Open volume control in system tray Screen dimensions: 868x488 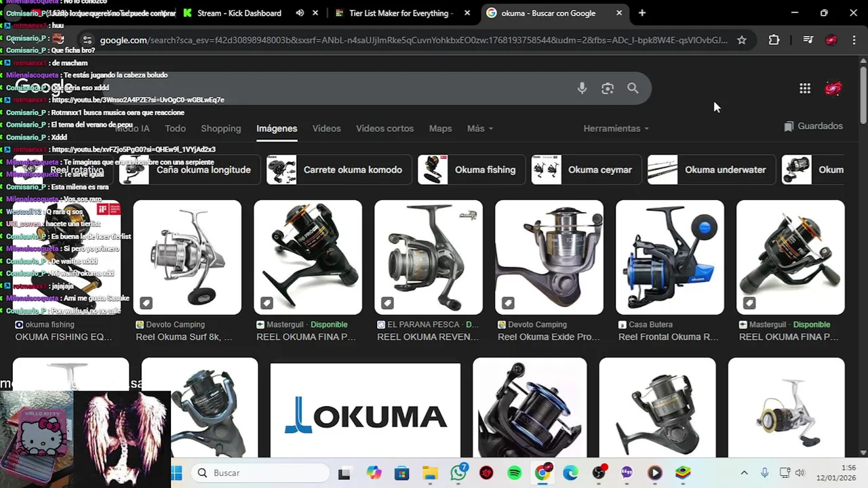(x=800, y=472)
